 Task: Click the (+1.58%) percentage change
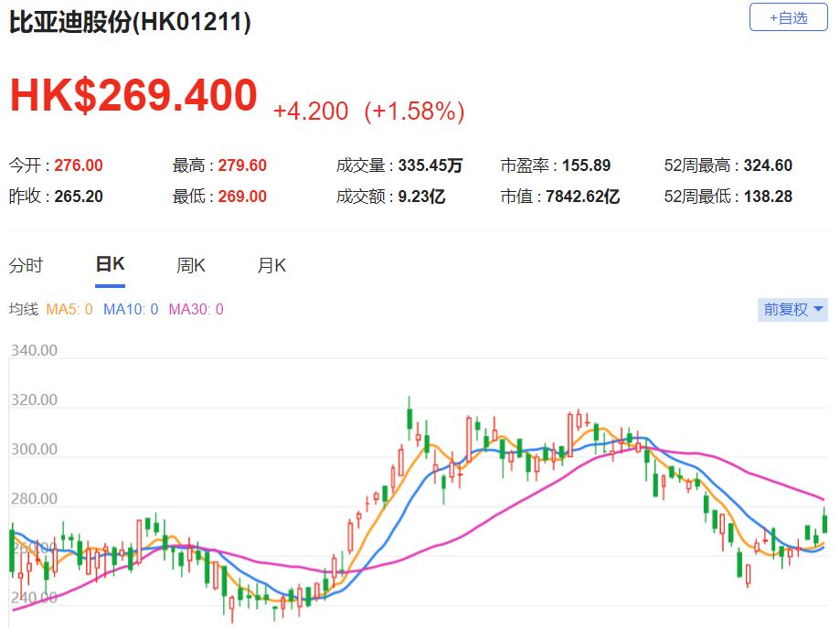point(414,112)
